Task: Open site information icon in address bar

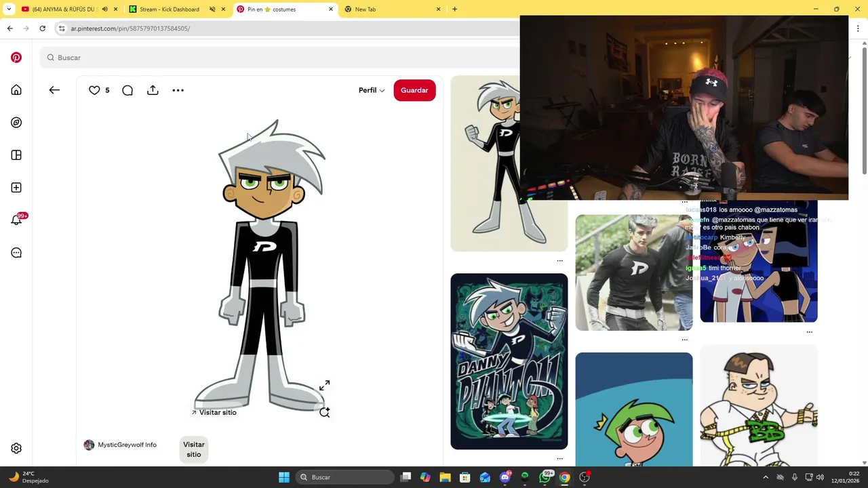Action: 62,28
